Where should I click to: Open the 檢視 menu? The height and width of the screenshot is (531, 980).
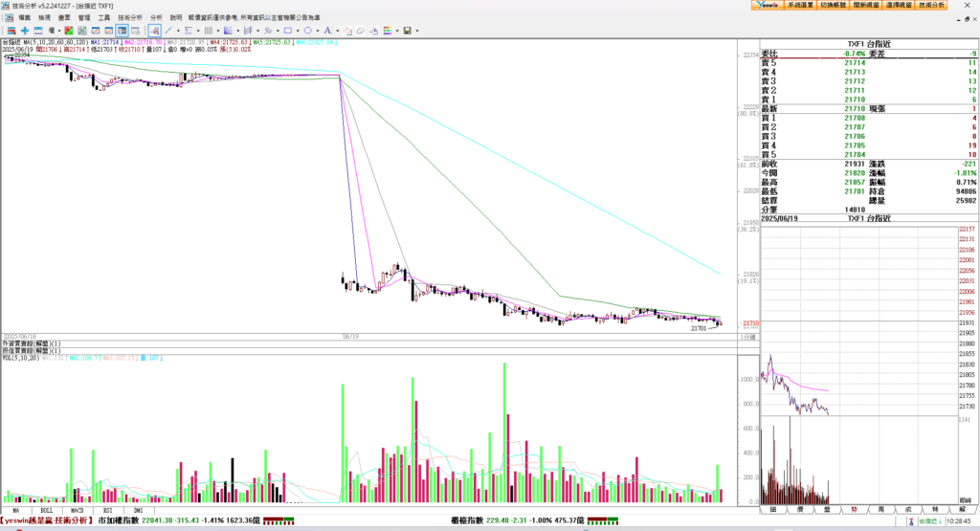point(44,17)
